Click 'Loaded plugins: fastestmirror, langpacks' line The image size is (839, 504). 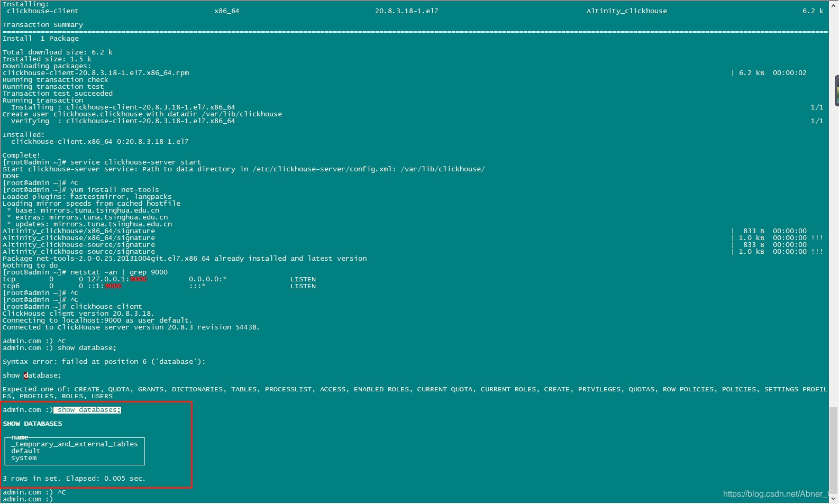(x=87, y=197)
